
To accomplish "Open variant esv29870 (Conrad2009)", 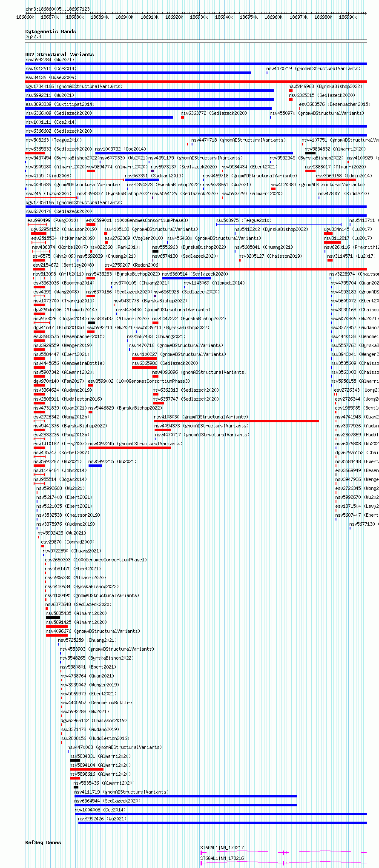I will [68, 542].
